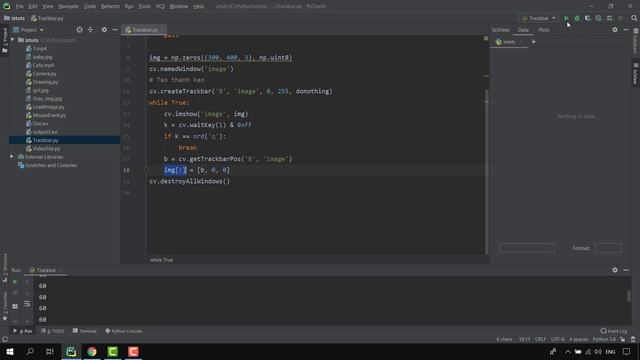Restore layout icon in Run panel
Screen dimensions: 640x360
[15, 306]
